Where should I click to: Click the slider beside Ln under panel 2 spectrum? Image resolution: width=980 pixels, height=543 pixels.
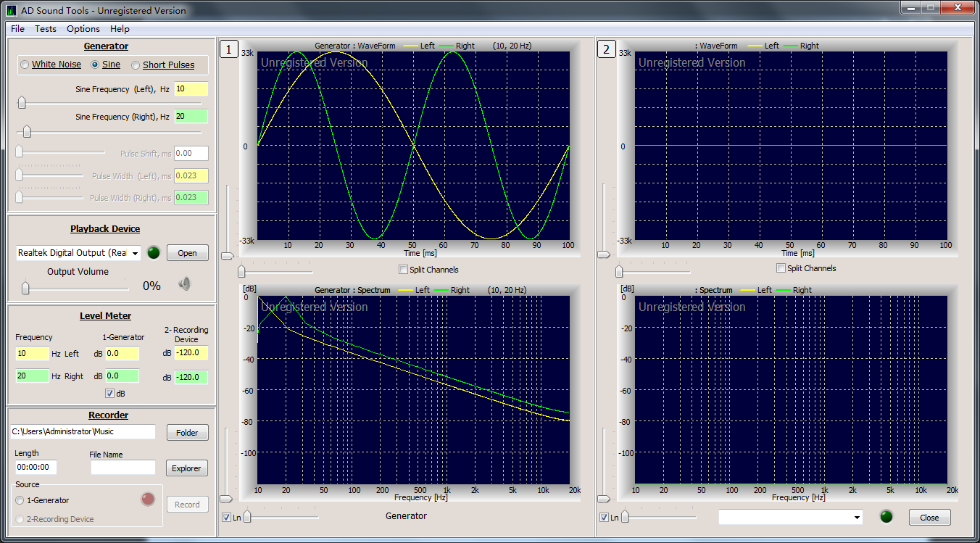[x=659, y=517]
